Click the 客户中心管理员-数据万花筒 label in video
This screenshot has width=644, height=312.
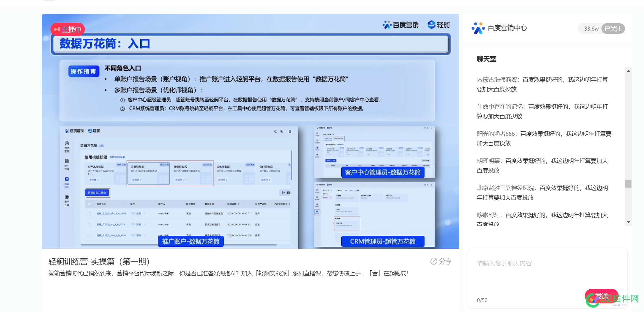(382, 172)
